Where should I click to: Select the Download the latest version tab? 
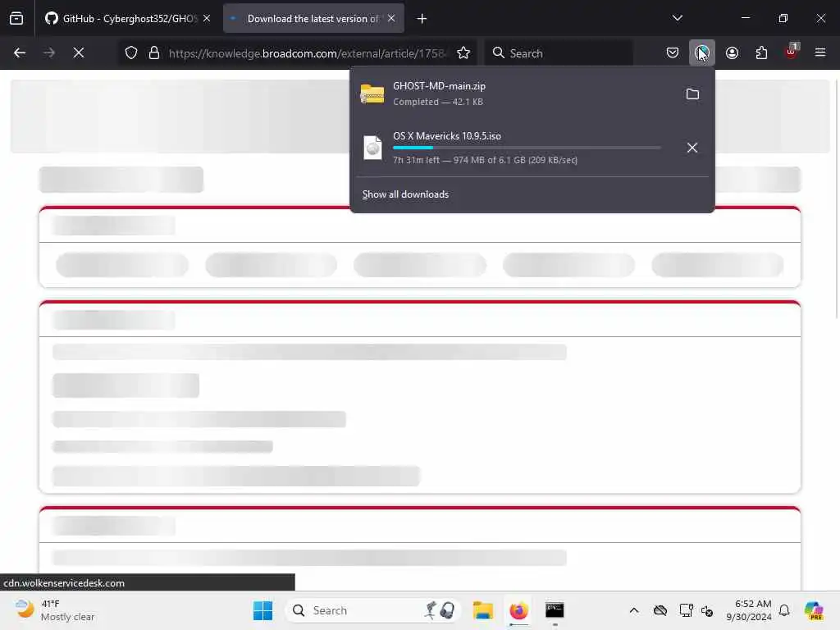[x=313, y=18]
